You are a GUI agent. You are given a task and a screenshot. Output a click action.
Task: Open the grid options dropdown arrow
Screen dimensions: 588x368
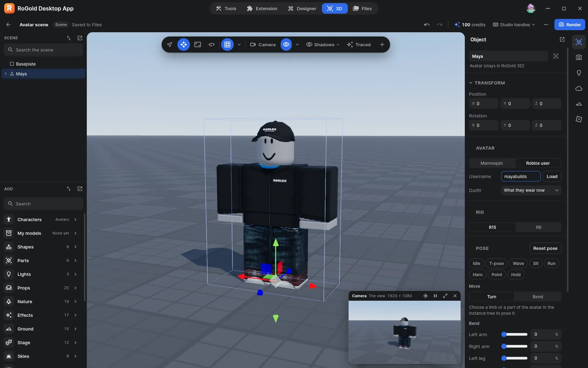pyautogui.click(x=239, y=45)
